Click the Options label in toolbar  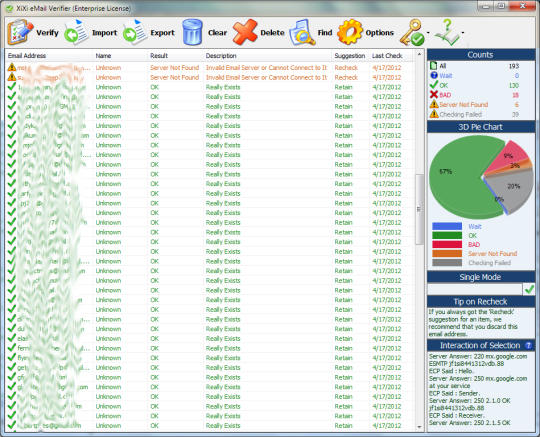(x=380, y=33)
